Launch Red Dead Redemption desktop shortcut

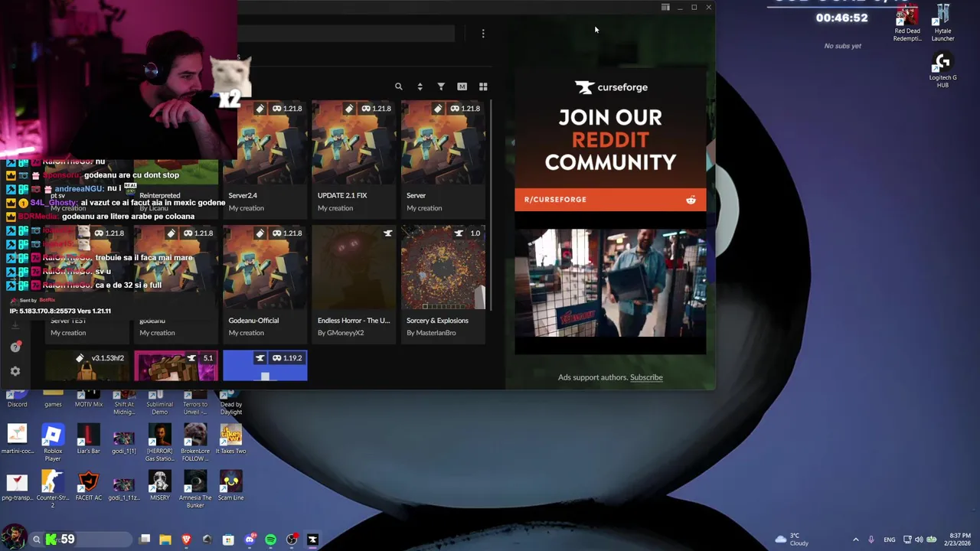pyautogui.click(x=907, y=24)
